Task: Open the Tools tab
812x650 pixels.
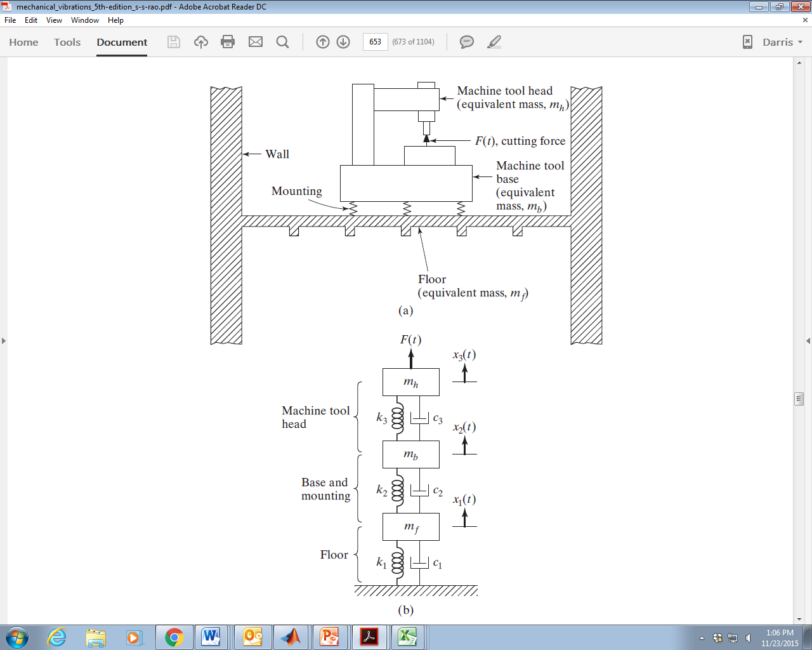Action: pos(67,42)
